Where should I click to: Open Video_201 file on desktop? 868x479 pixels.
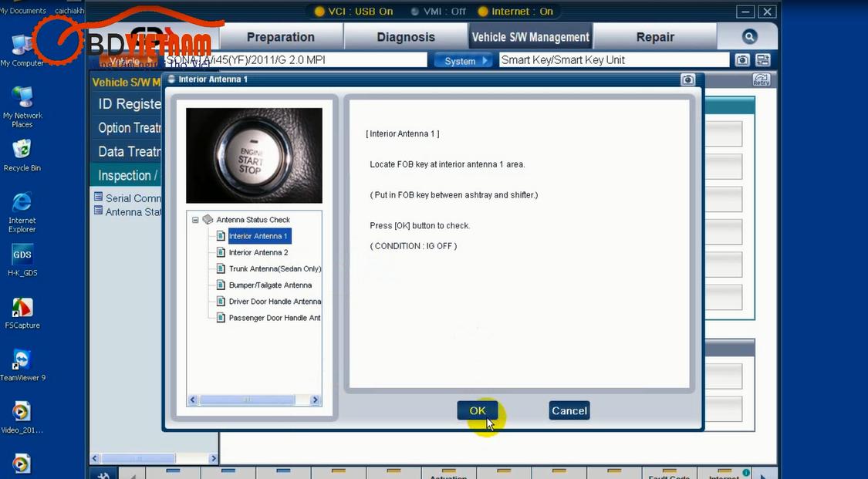click(22, 417)
